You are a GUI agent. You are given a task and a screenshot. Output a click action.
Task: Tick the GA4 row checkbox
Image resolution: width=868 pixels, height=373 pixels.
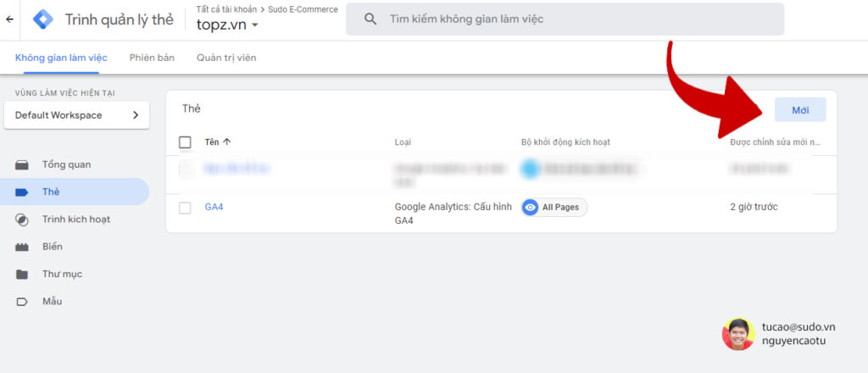[x=185, y=208]
